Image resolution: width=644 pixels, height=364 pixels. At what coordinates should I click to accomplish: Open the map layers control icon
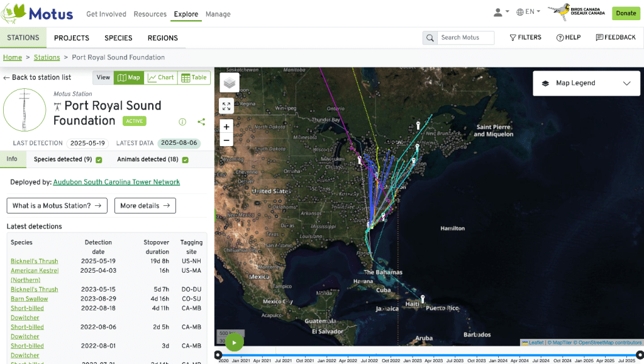click(x=230, y=82)
